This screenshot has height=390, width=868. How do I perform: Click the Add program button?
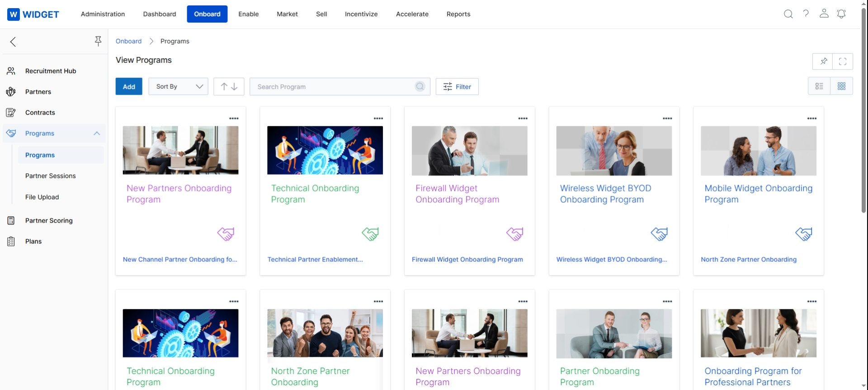tap(129, 86)
